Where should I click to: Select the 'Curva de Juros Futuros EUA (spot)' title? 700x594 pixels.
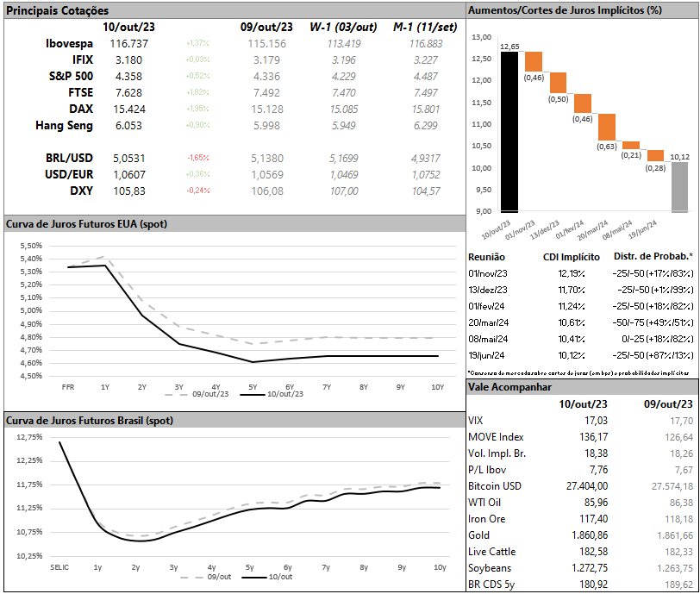pyautogui.click(x=86, y=224)
